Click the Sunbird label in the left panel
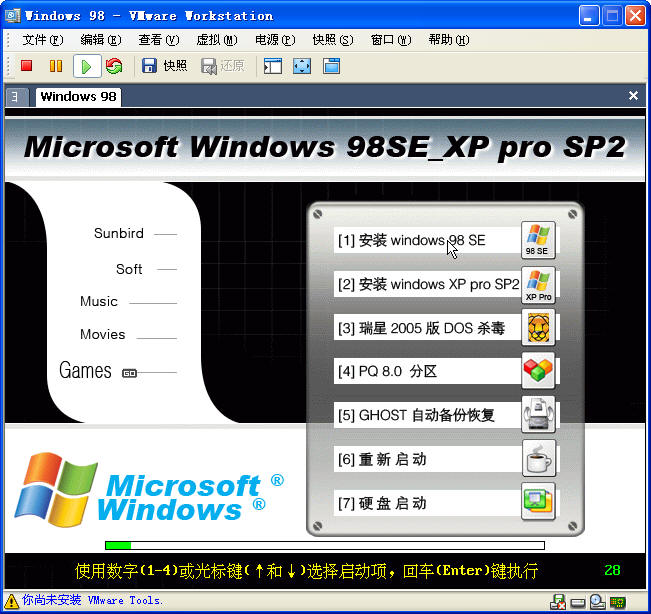 tap(119, 233)
